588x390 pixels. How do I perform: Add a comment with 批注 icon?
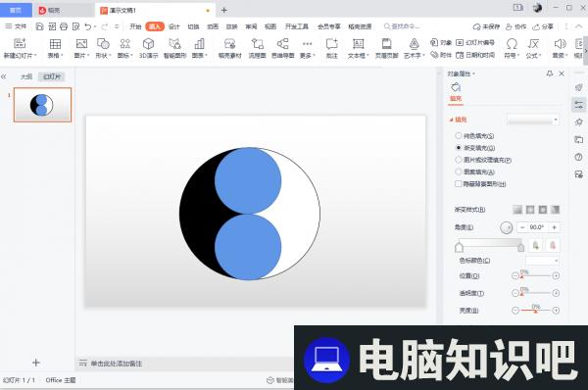click(x=332, y=44)
